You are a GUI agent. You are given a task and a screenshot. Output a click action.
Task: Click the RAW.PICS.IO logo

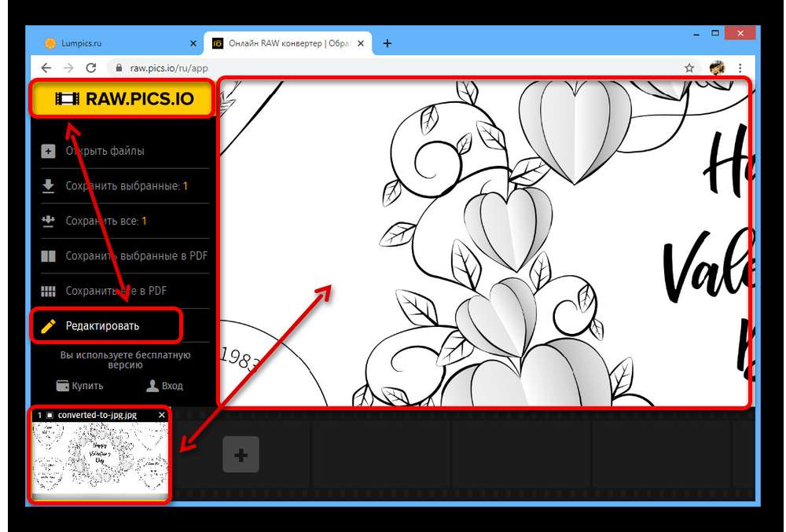click(124, 99)
